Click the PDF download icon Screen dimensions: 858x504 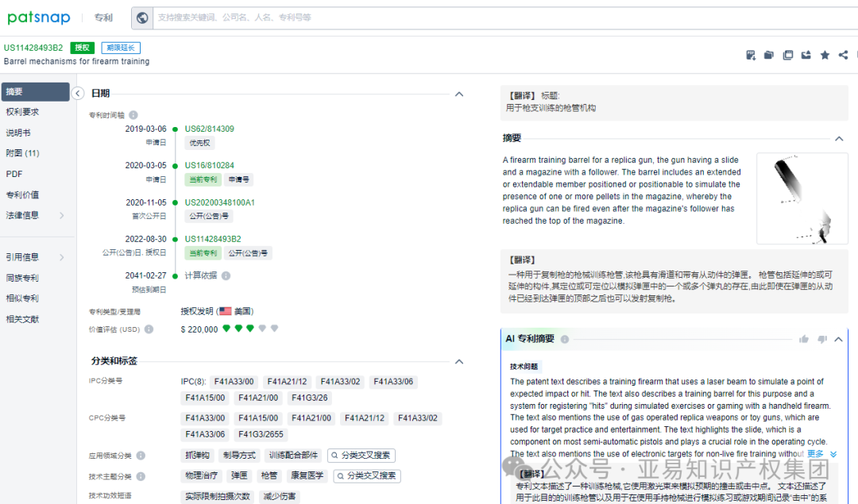[x=750, y=55]
